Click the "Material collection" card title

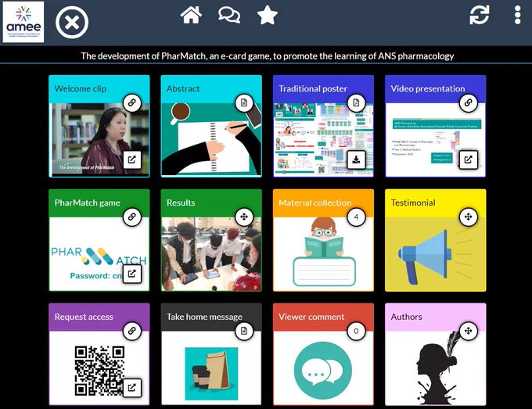click(x=315, y=203)
